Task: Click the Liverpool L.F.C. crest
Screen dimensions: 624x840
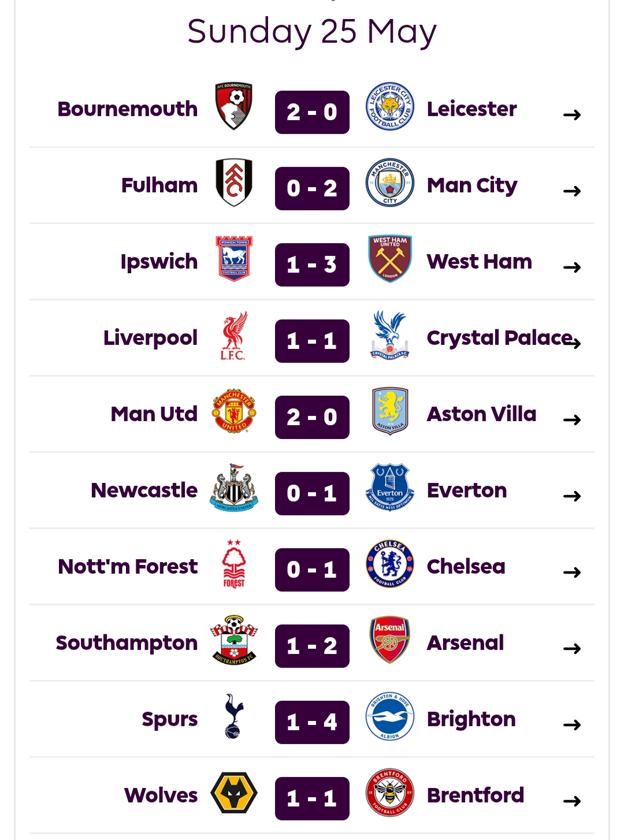Action: coord(233,336)
